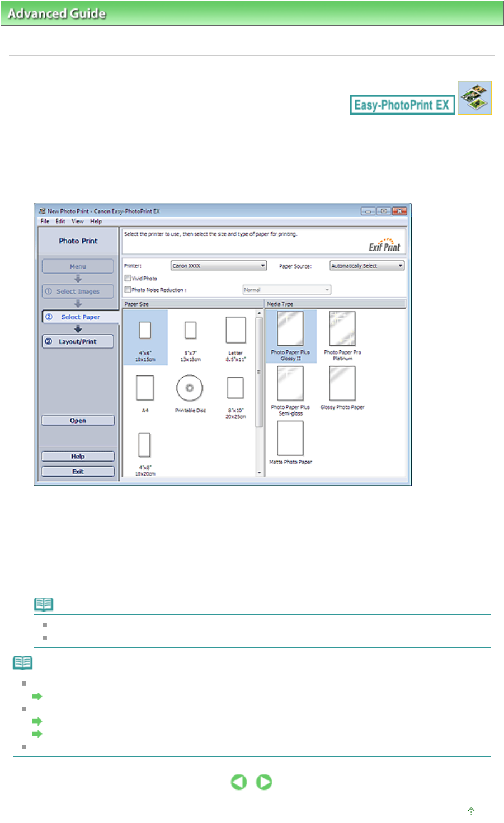Click the first green arrow link icon
Image resolution: width=504 pixels, height=823 pixels.
point(37,697)
